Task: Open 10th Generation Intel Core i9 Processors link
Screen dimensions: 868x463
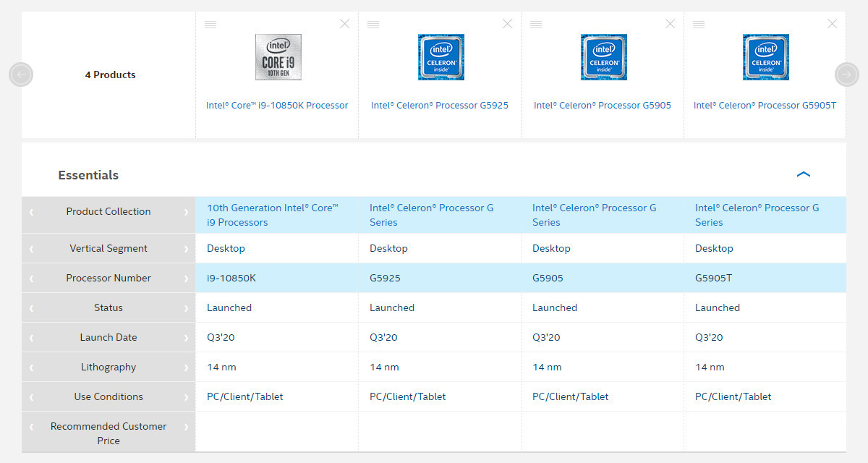Action: tap(273, 215)
